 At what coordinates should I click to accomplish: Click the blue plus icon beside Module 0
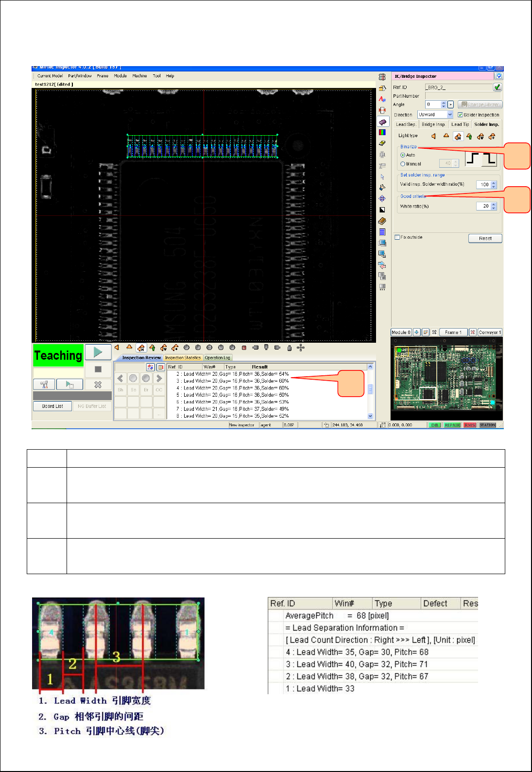pos(417,333)
